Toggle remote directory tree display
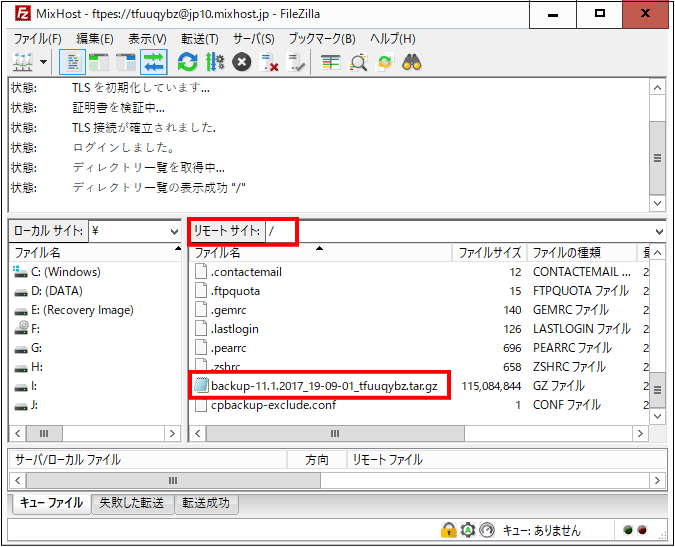The image size is (675, 547). [x=126, y=62]
